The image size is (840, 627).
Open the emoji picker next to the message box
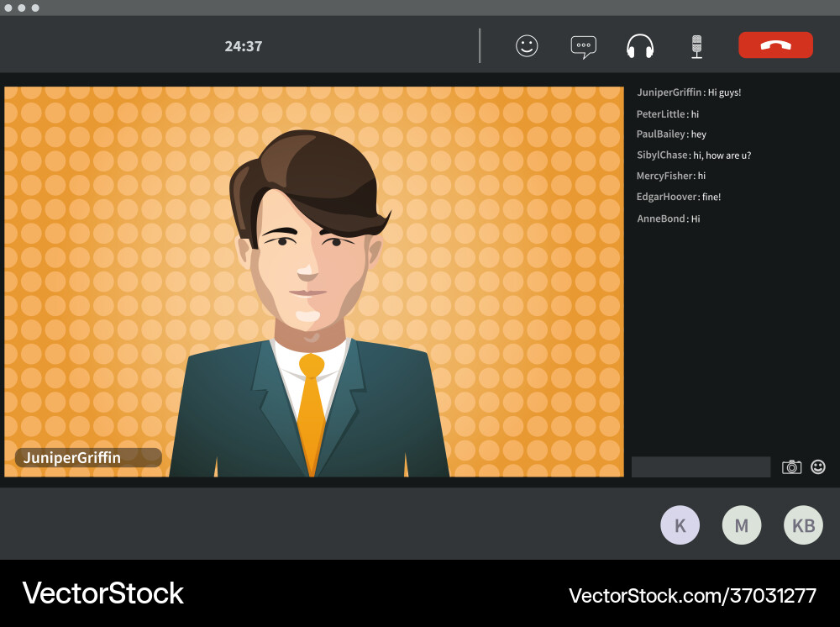[817, 466]
